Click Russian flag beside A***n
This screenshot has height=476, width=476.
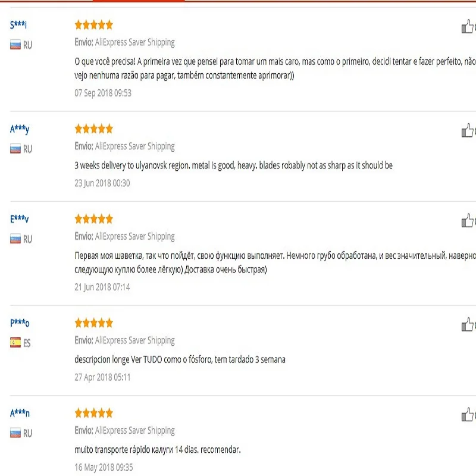[x=15, y=433]
